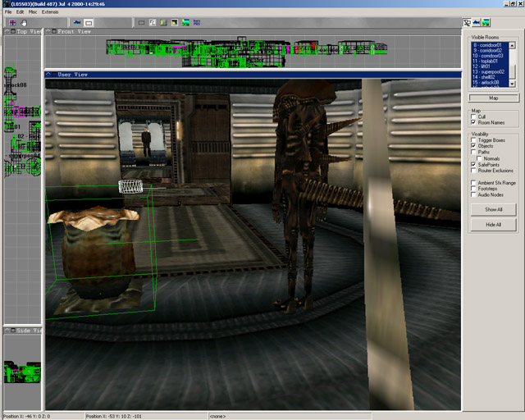
Task: Click the landscape tab in the right panel
Action: [486, 22]
